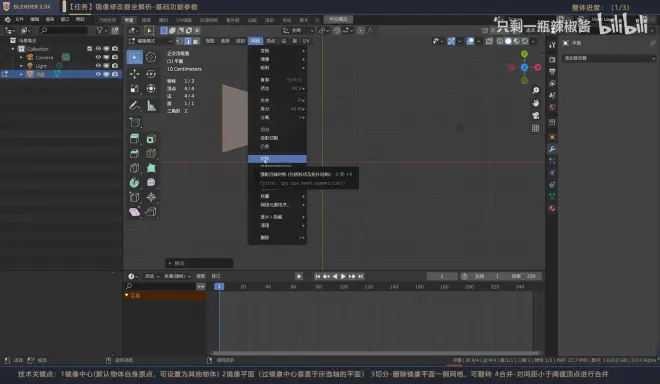Screen dimensions: 660x384
Task: Open the Mesh menu in header
Action: [255, 41]
